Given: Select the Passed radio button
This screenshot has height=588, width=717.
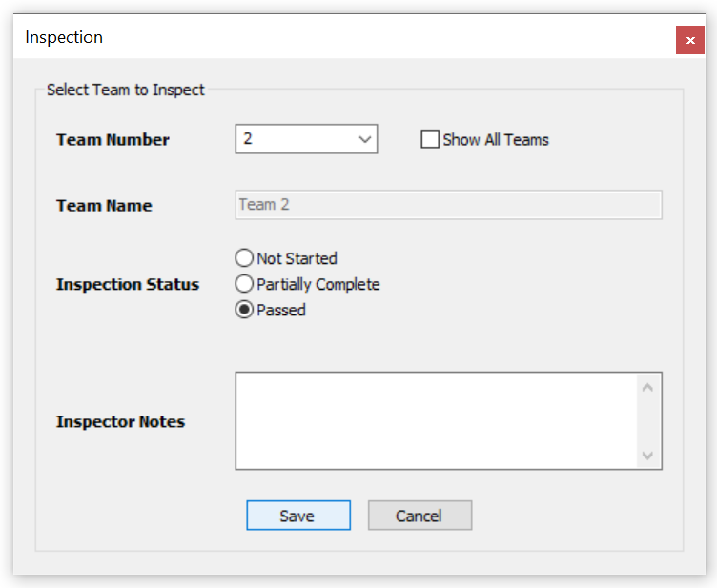Looking at the screenshot, I should click(x=244, y=310).
